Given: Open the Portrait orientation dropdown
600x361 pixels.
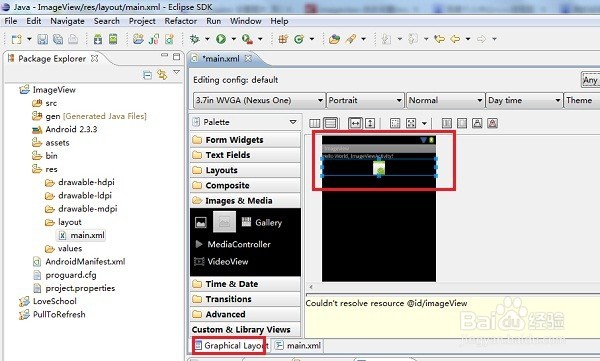Looking at the screenshot, I should point(365,101).
